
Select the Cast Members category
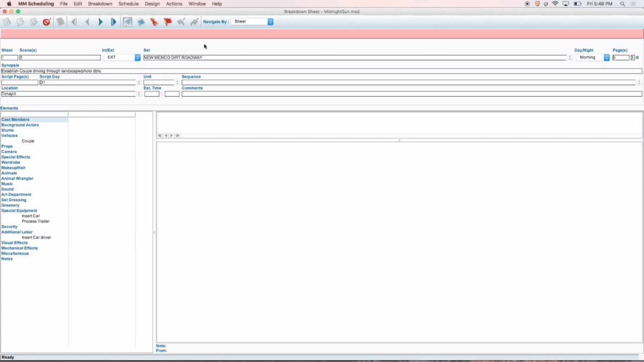pos(16,120)
